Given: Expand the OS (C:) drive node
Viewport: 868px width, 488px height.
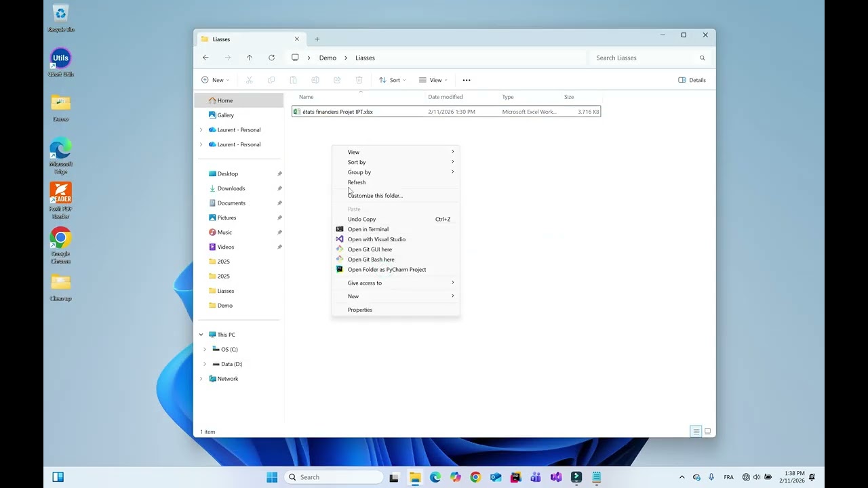Looking at the screenshot, I should [x=205, y=349].
